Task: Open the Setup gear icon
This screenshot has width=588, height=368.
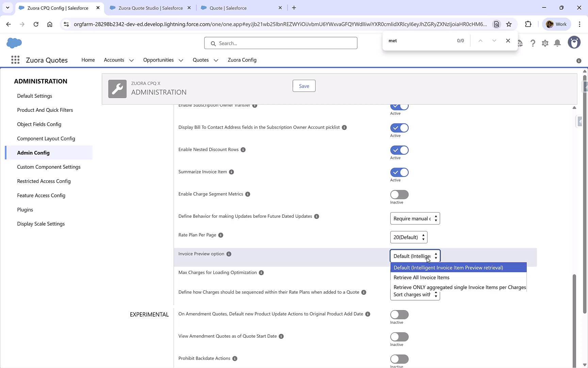Action: (x=545, y=43)
